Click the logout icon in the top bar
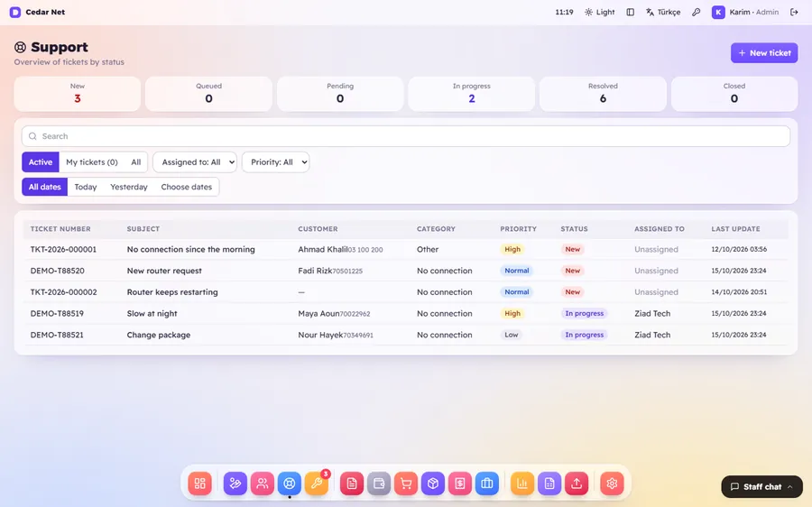The width and height of the screenshot is (812, 507). coord(794,12)
